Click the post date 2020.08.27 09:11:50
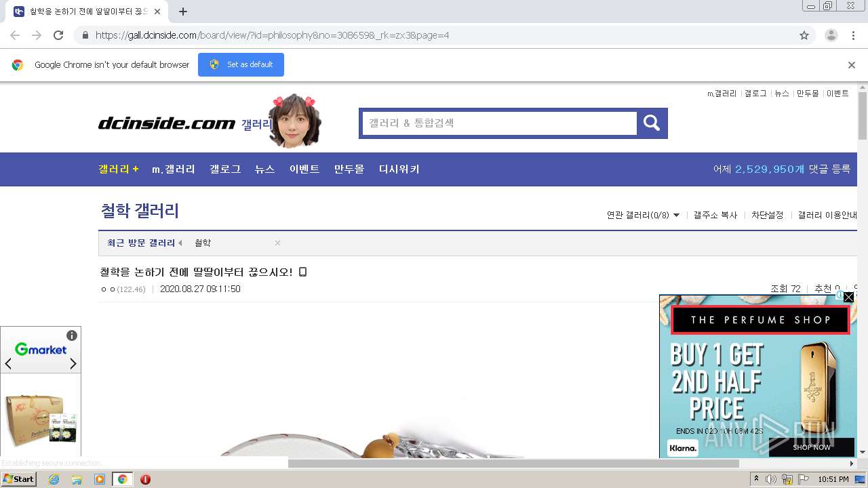Image resolution: width=868 pixels, height=488 pixels. (x=200, y=289)
